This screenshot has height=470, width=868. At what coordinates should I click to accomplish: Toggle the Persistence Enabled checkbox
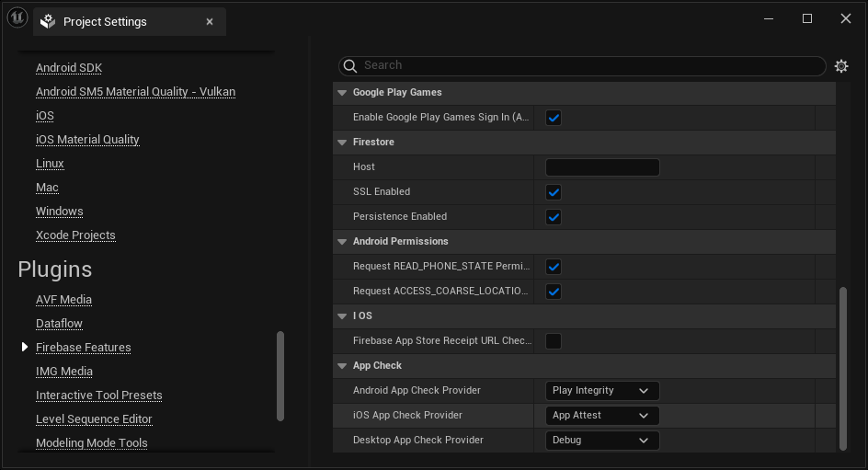(553, 217)
